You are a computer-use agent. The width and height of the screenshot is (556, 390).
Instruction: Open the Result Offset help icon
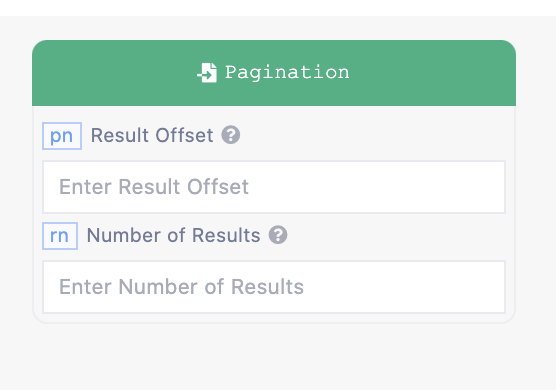pyautogui.click(x=231, y=135)
